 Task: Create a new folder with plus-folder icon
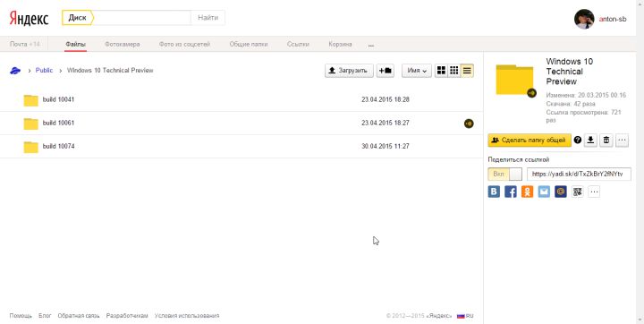(386, 71)
